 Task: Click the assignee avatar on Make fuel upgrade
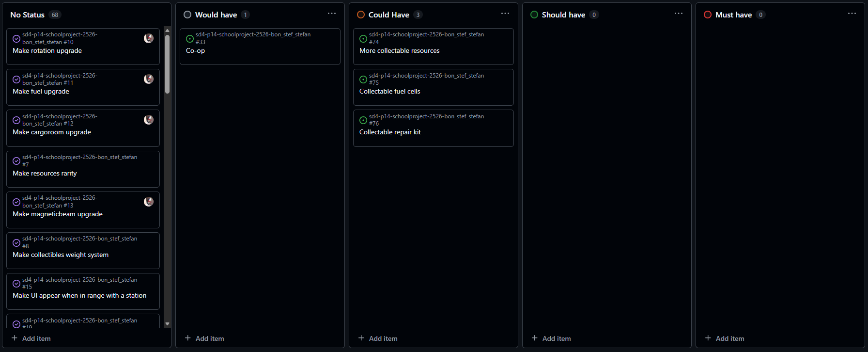(149, 79)
